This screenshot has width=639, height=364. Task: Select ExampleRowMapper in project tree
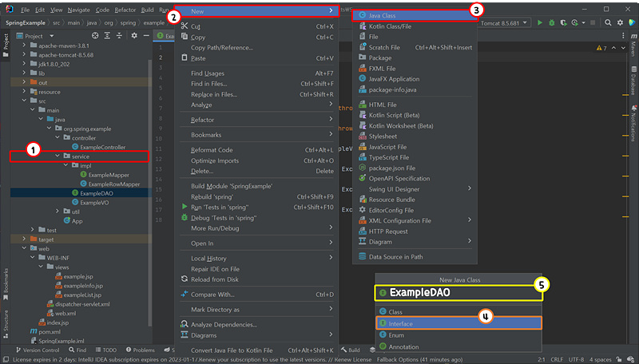point(114,184)
